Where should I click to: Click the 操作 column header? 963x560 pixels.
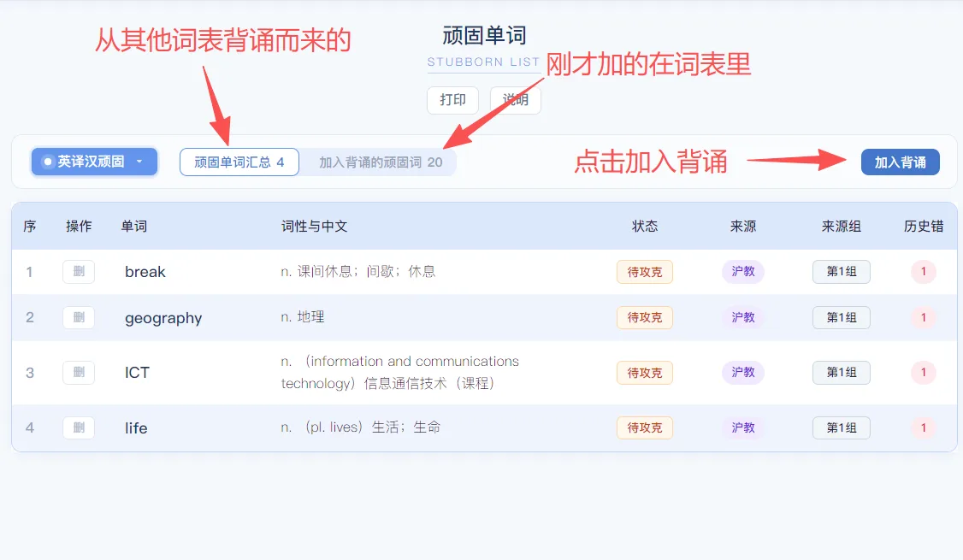(80, 226)
